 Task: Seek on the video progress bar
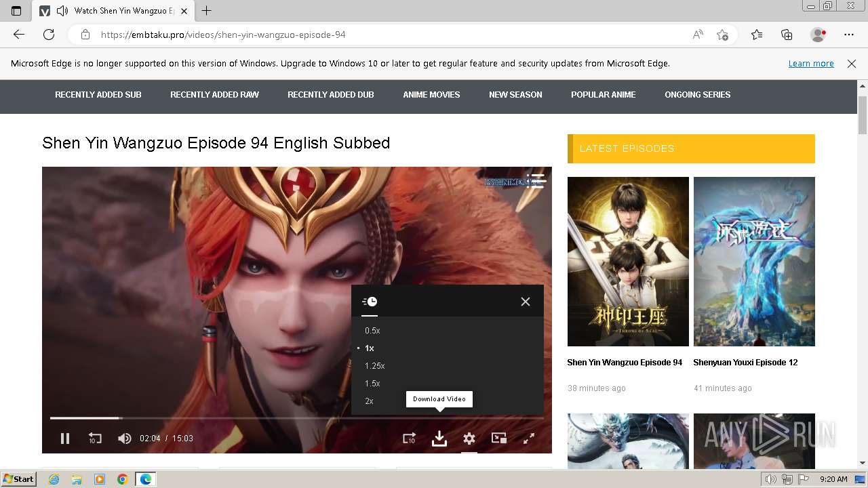coord(296,418)
